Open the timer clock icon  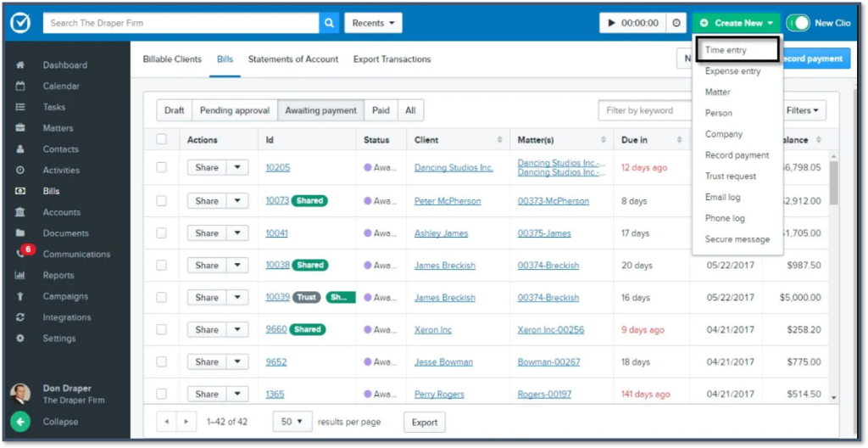coord(676,23)
